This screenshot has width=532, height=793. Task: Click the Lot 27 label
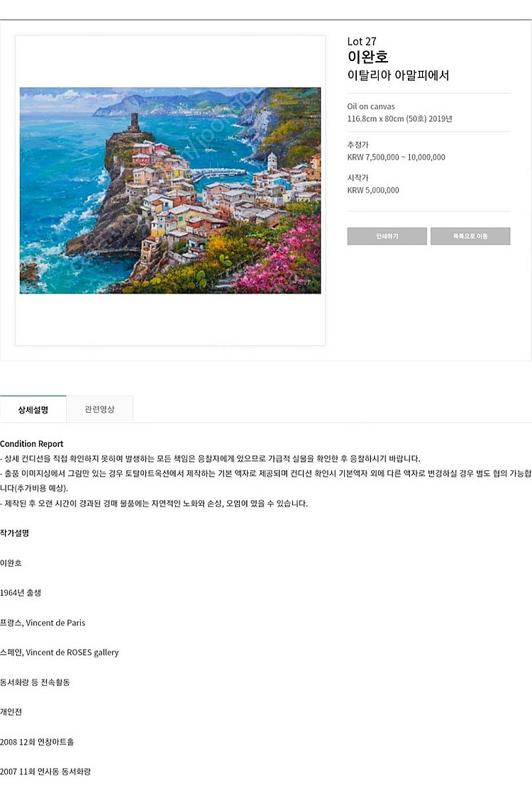(x=362, y=41)
